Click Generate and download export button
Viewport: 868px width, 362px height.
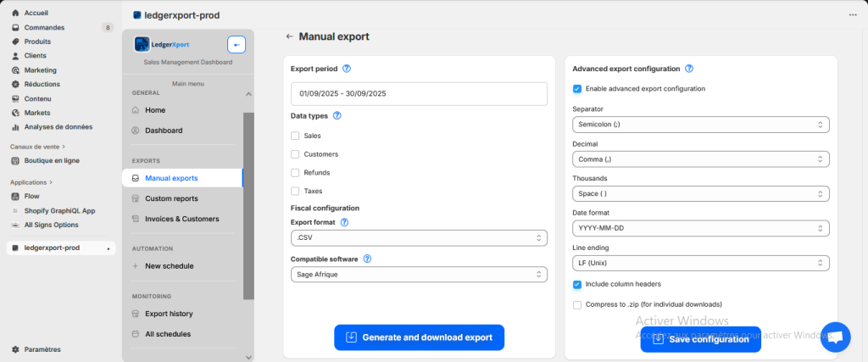point(419,337)
